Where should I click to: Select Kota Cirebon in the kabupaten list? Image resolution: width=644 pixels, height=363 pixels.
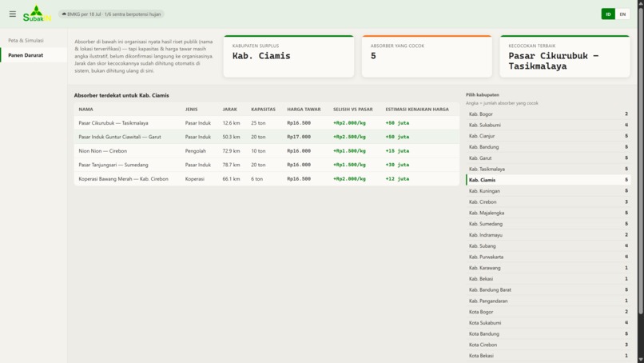pyautogui.click(x=548, y=345)
